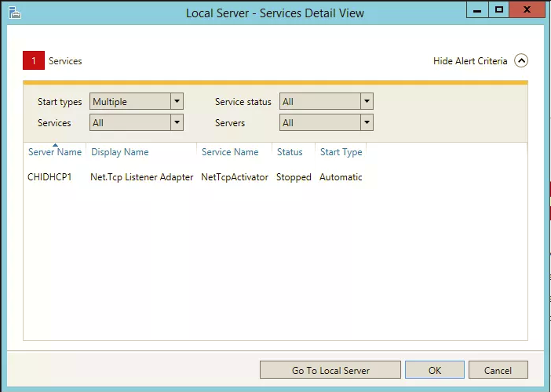
Task: Click the Automatic start type cell
Action: point(341,177)
